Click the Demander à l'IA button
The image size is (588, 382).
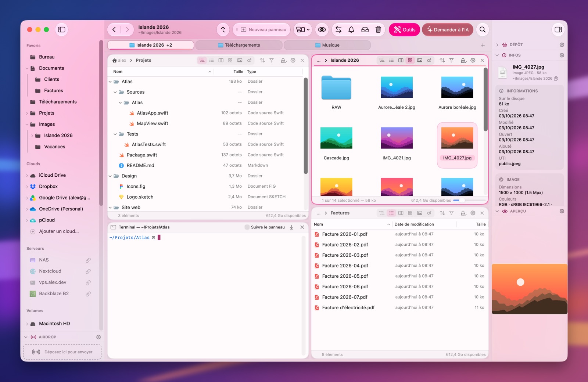point(448,30)
